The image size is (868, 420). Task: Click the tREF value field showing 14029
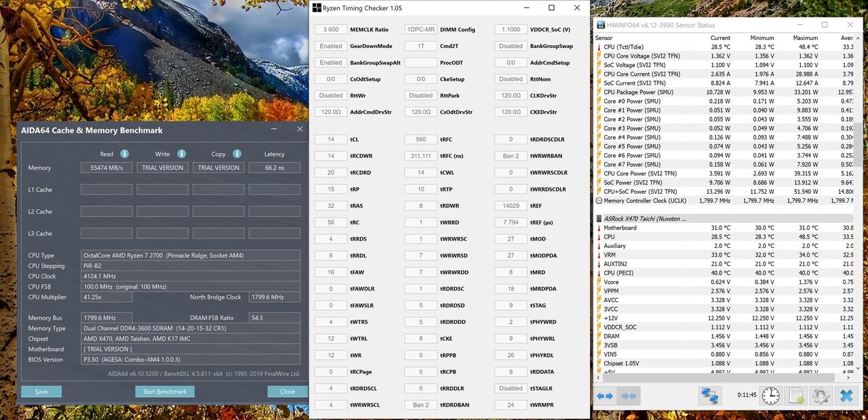coord(511,206)
